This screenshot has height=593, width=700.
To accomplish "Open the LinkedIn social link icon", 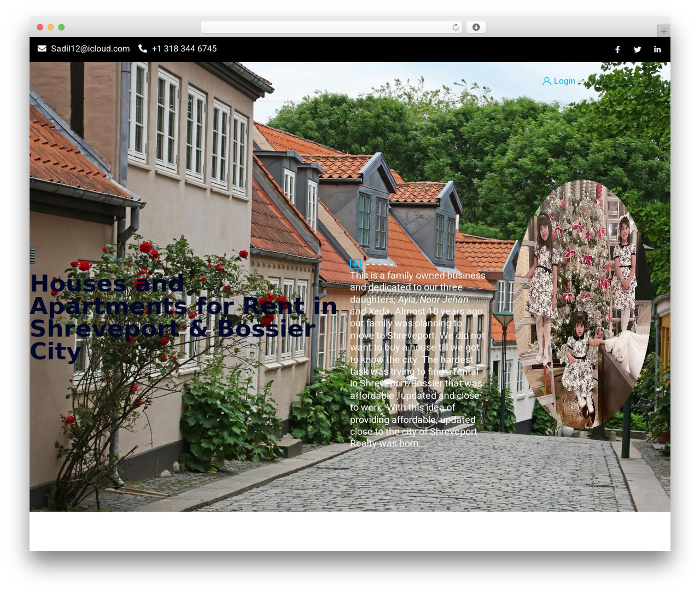I will coord(657,49).
